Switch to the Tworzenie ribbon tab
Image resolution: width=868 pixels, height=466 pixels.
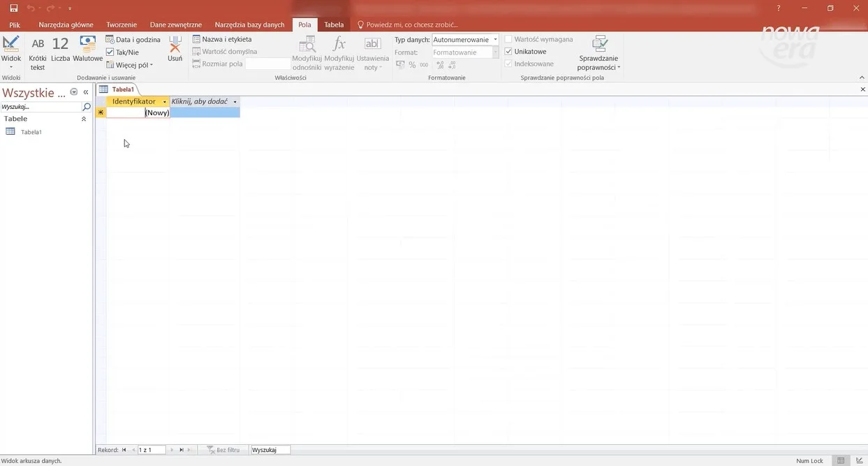point(122,24)
